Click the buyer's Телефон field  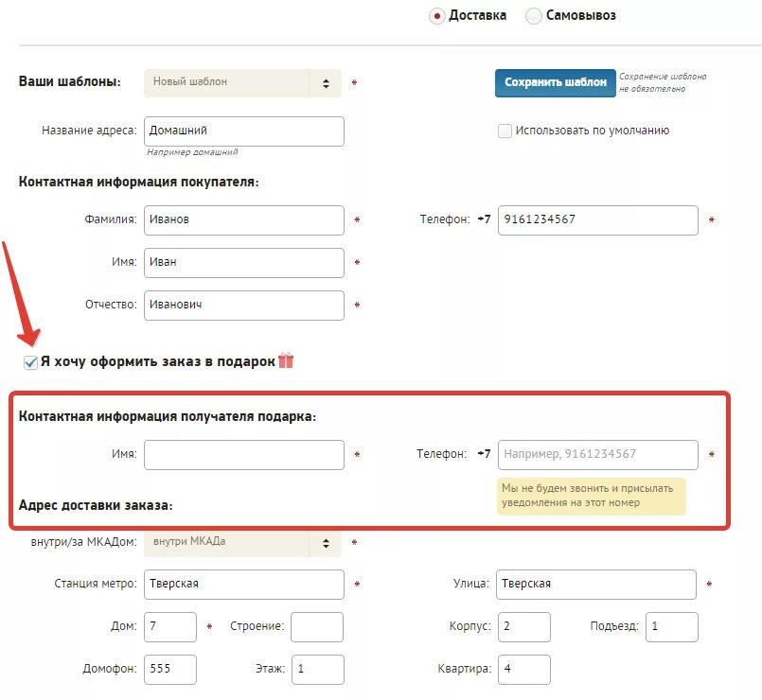[597, 220]
